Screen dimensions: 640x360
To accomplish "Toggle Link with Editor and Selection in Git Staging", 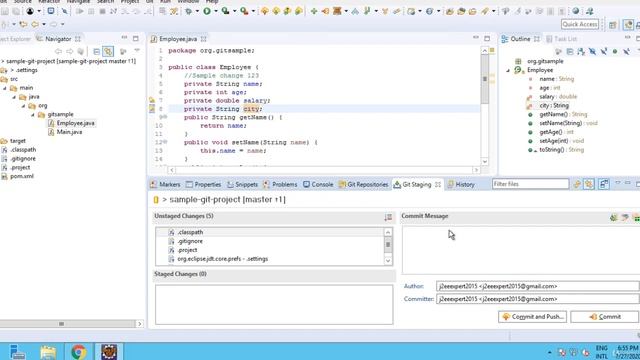I will pos(589,184).
